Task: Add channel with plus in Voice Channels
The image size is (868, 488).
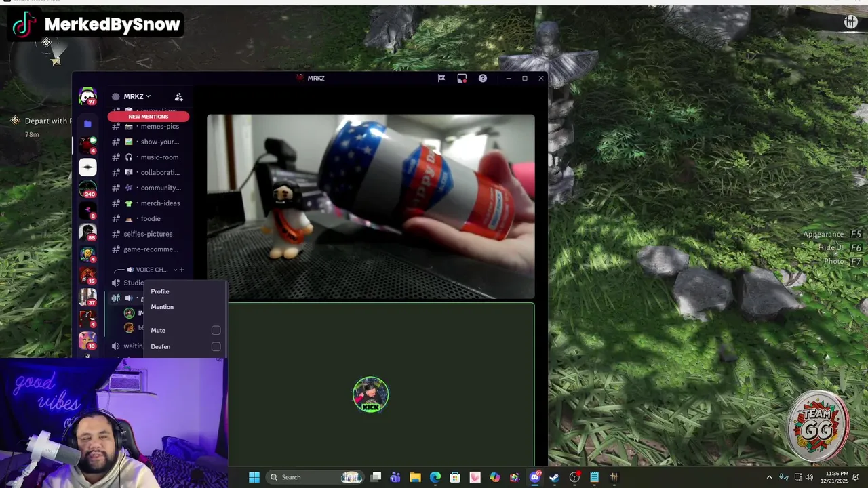Action: (181, 270)
